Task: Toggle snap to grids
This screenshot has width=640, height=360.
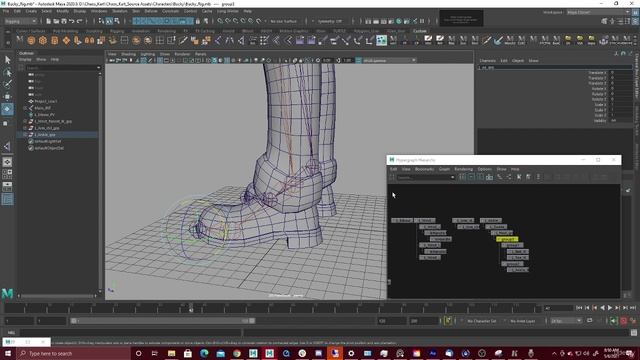Action: (x=220, y=21)
